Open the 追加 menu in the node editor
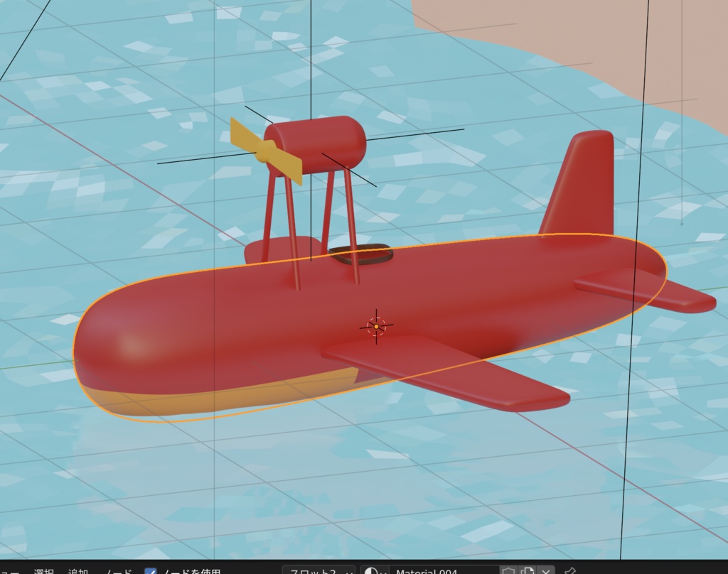Image resolution: width=728 pixels, height=574 pixels. (78, 571)
